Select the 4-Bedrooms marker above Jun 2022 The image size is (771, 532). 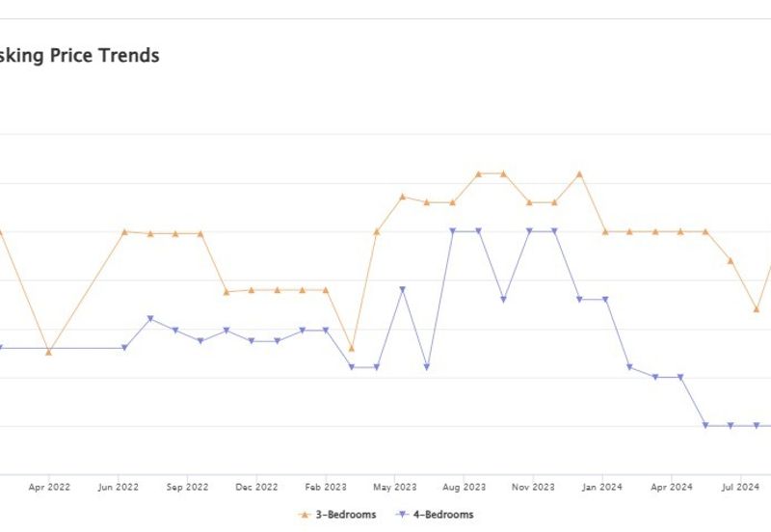(x=124, y=348)
